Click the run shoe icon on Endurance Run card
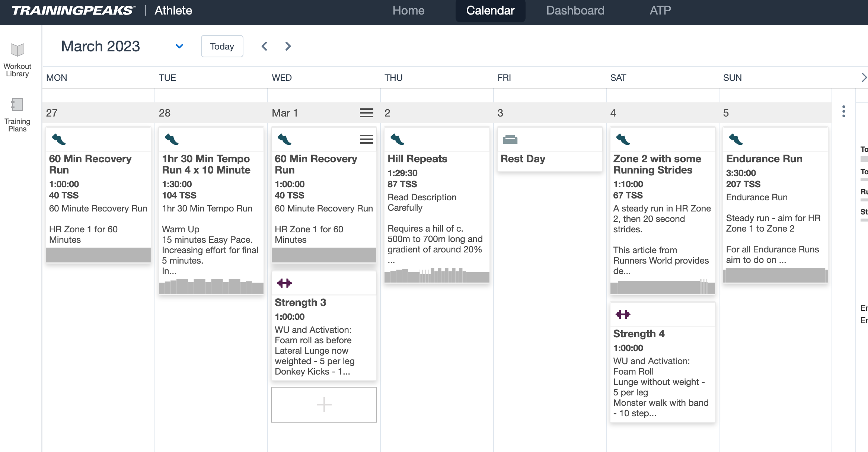 tap(736, 139)
